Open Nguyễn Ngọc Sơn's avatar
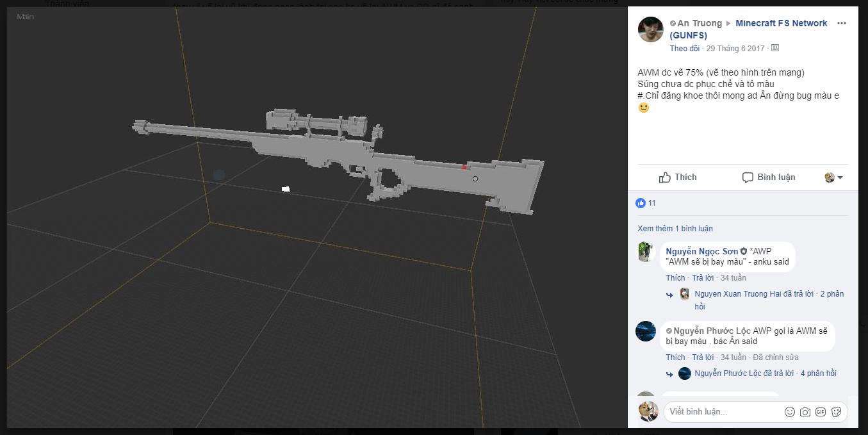Image resolution: width=868 pixels, height=435 pixels. [646, 252]
